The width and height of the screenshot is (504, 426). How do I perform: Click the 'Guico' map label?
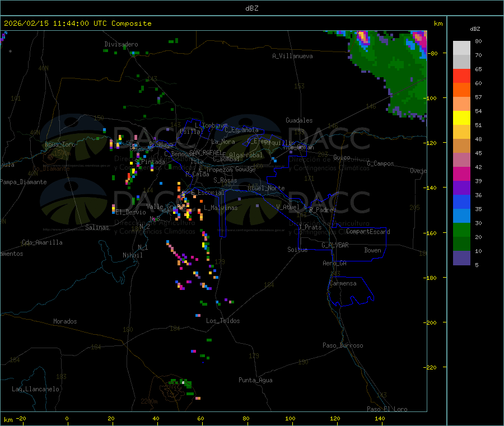(x=342, y=157)
